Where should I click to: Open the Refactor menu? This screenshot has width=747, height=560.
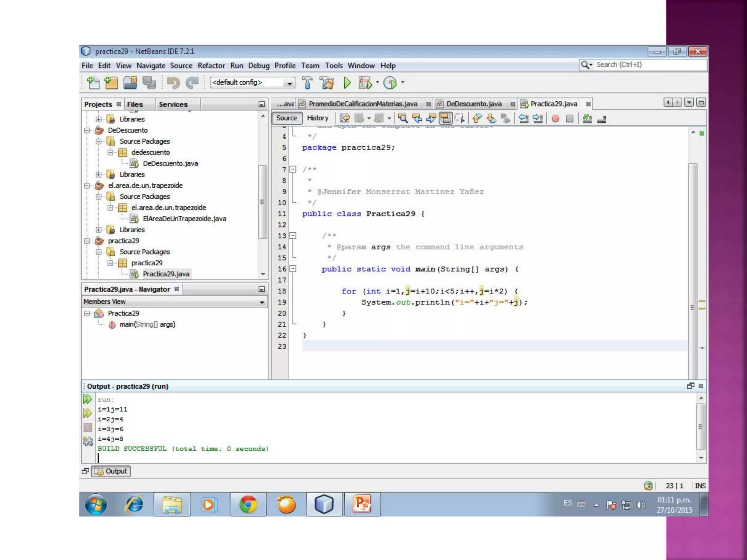[211, 66]
